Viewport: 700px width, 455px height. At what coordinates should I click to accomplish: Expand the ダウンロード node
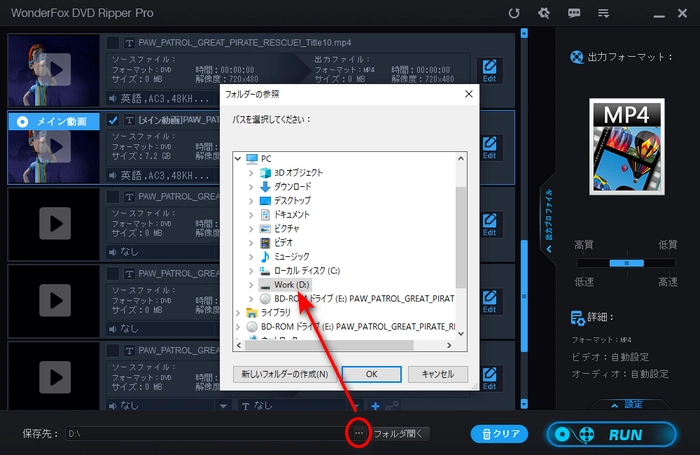click(251, 187)
